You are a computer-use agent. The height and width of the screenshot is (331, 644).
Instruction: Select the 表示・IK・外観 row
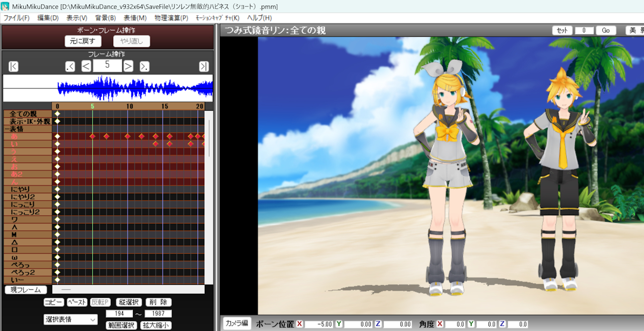click(28, 121)
